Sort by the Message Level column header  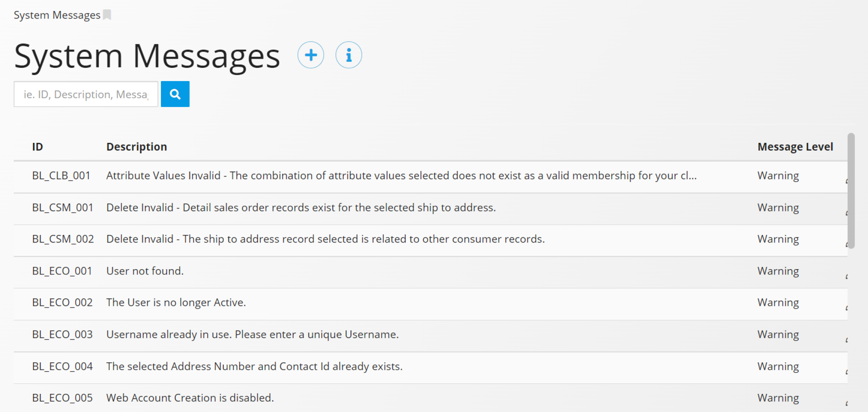point(795,146)
